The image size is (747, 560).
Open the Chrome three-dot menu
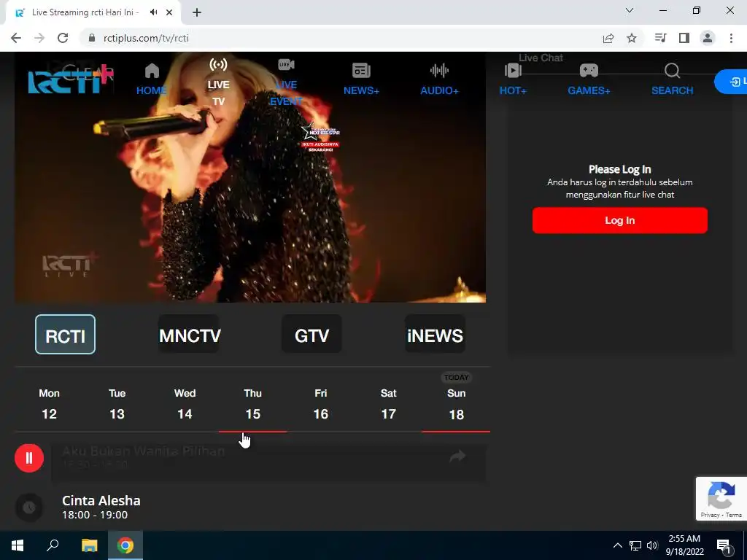(731, 38)
